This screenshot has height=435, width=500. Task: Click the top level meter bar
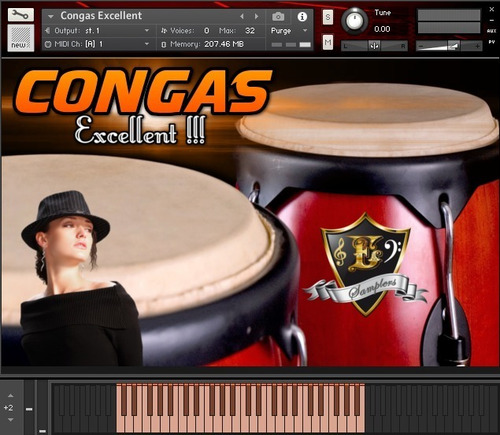(x=449, y=15)
